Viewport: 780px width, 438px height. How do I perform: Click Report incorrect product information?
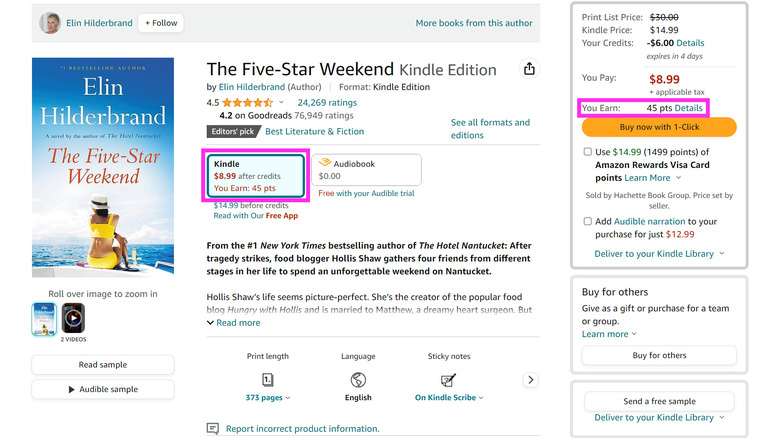tap(302, 429)
